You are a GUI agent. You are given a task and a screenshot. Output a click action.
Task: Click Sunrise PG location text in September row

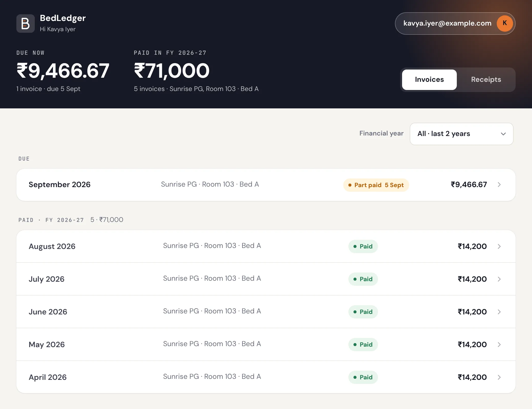coord(210,184)
